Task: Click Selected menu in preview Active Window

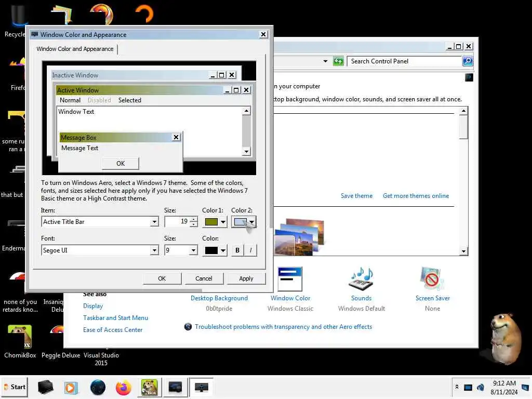Action: click(x=129, y=100)
